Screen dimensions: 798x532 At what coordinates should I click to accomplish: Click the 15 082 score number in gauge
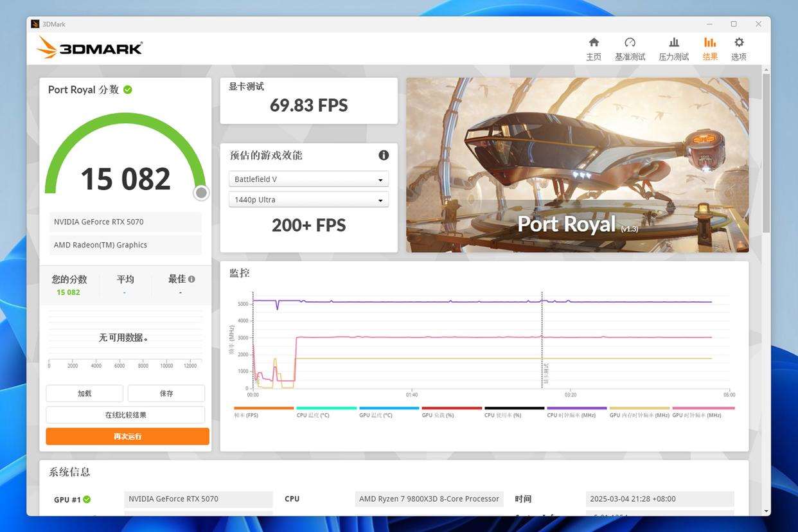click(x=125, y=179)
